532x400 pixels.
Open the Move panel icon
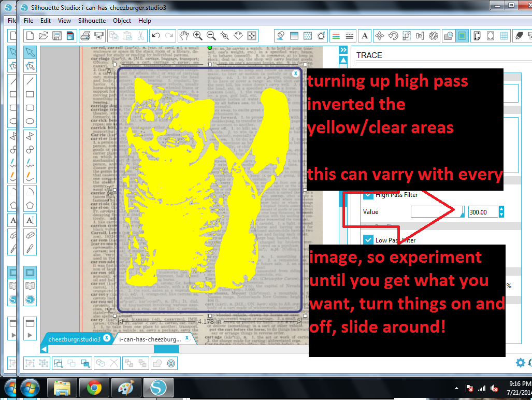380,36
